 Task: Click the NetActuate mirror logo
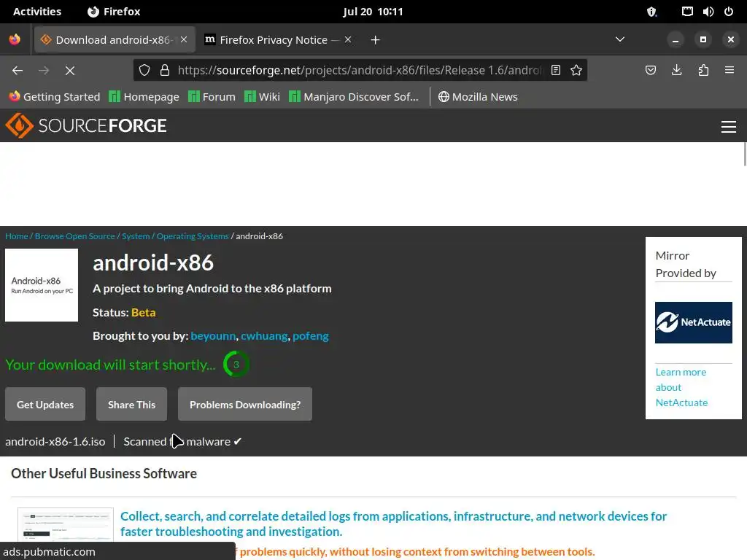coord(694,322)
